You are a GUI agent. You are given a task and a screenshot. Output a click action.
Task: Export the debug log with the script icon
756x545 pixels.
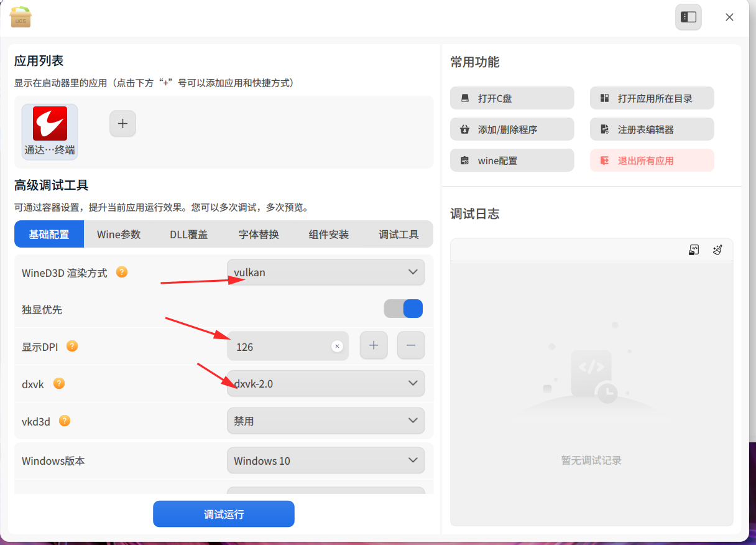pos(694,250)
